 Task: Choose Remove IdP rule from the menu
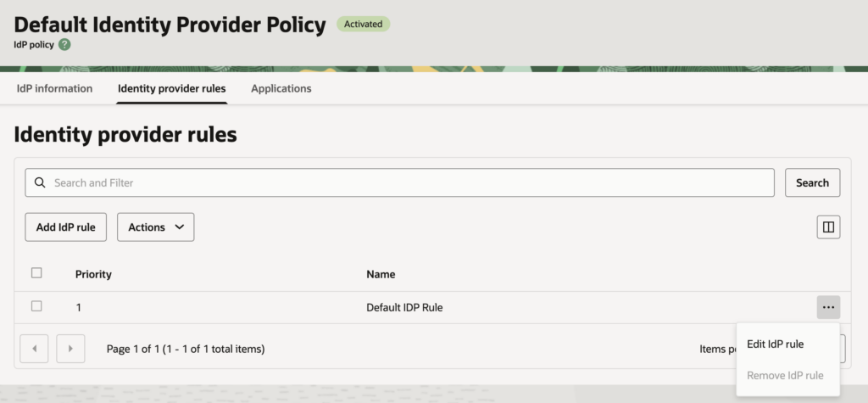pos(785,375)
